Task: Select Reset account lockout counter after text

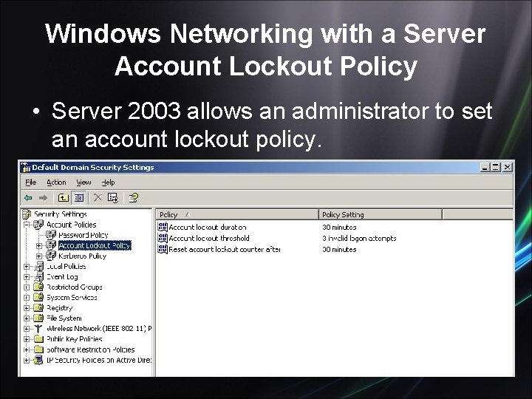Action: click(x=225, y=250)
